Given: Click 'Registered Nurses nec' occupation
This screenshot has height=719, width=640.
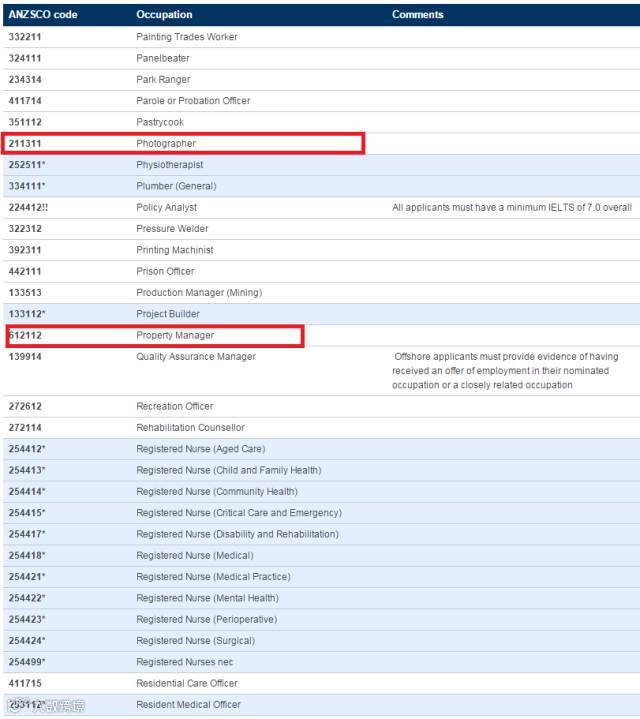Looking at the screenshot, I should pyautogui.click(x=184, y=662).
